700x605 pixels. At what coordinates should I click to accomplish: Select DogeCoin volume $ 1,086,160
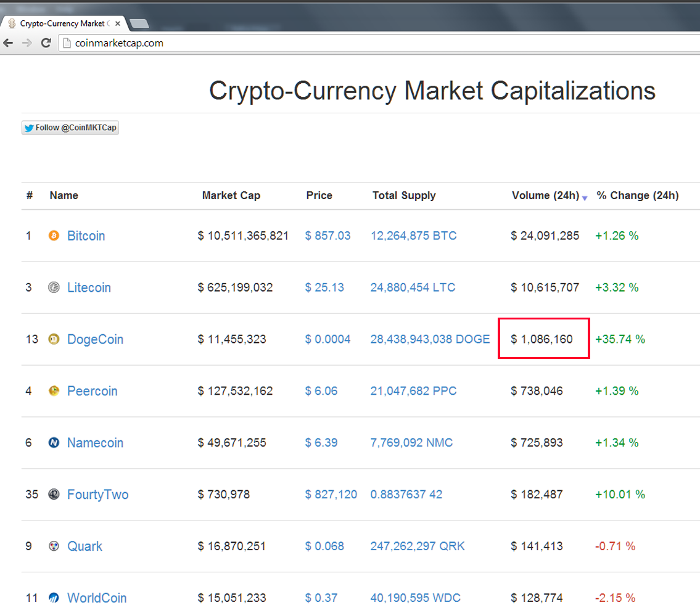coord(541,339)
